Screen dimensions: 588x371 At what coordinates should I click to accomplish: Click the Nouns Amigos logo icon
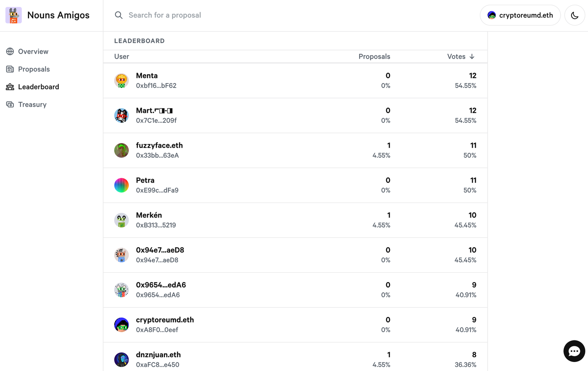point(14,15)
